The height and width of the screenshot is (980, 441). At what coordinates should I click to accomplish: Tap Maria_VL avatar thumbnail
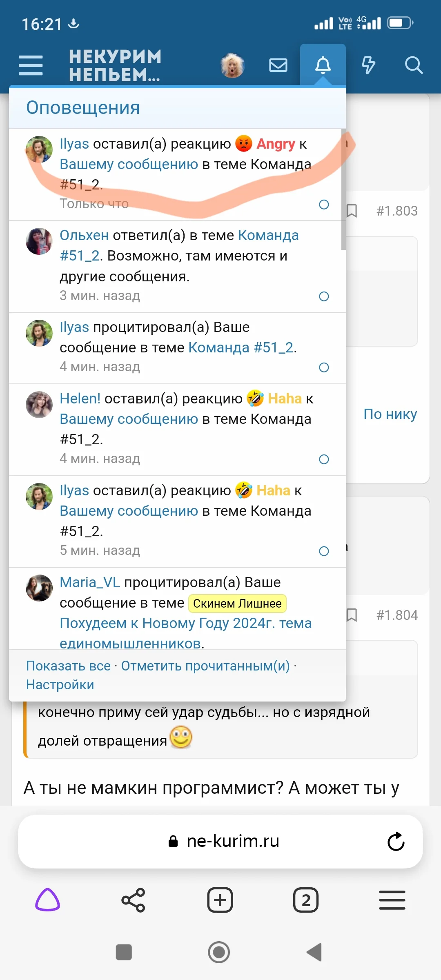point(39,588)
